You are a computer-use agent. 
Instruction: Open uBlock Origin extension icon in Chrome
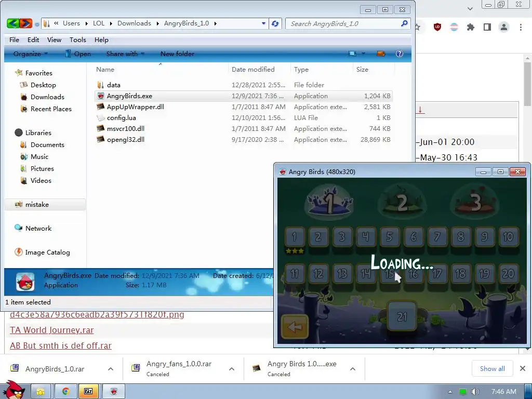click(437, 27)
